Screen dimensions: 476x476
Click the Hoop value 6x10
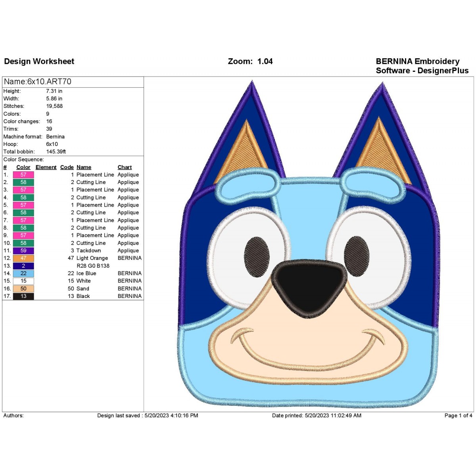[52, 144]
